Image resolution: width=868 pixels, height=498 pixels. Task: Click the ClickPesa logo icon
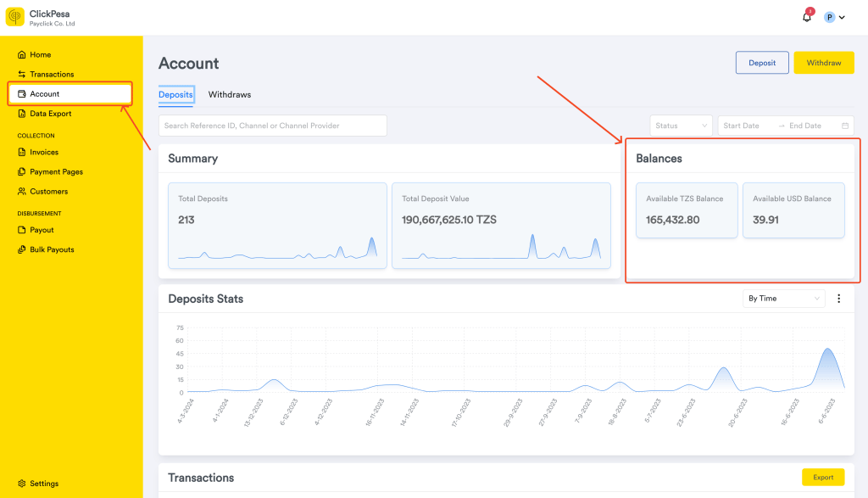(15, 17)
